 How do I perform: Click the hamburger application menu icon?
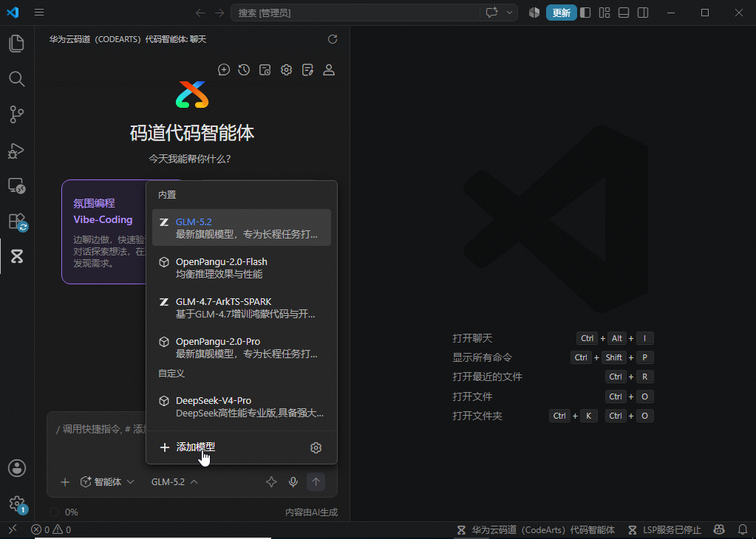39,13
